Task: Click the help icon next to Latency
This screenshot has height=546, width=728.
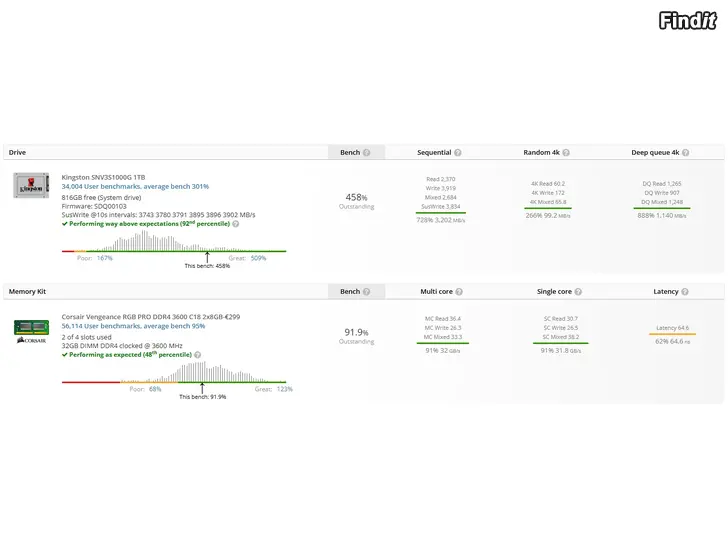Action: pyautogui.click(x=685, y=292)
